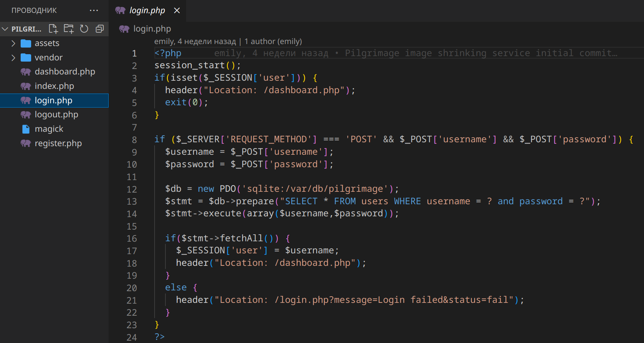Click 'exit(0);' on line 5
This screenshot has height=343, width=644.
point(187,103)
